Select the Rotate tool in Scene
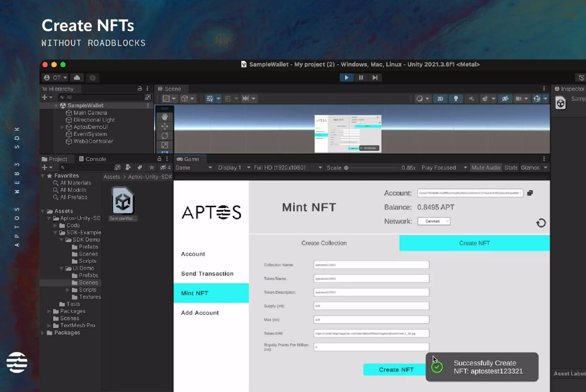This screenshot has height=392, width=586. [x=165, y=136]
